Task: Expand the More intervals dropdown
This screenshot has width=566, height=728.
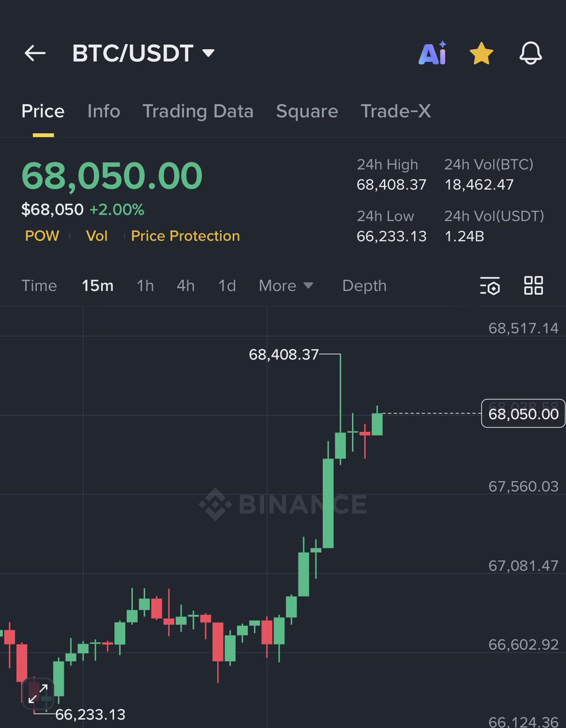Action: click(x=286, y=286)
